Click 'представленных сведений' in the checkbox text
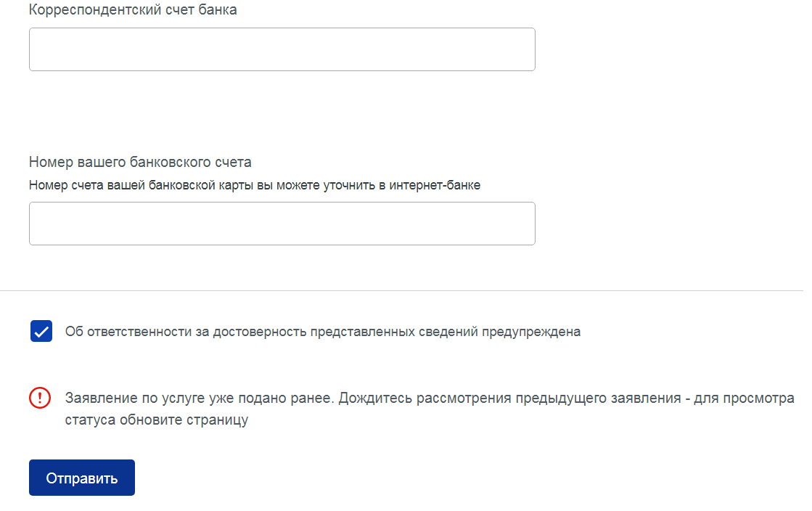Image resolution: width=812 pixels, height=511 pixels. pos(394,332)
